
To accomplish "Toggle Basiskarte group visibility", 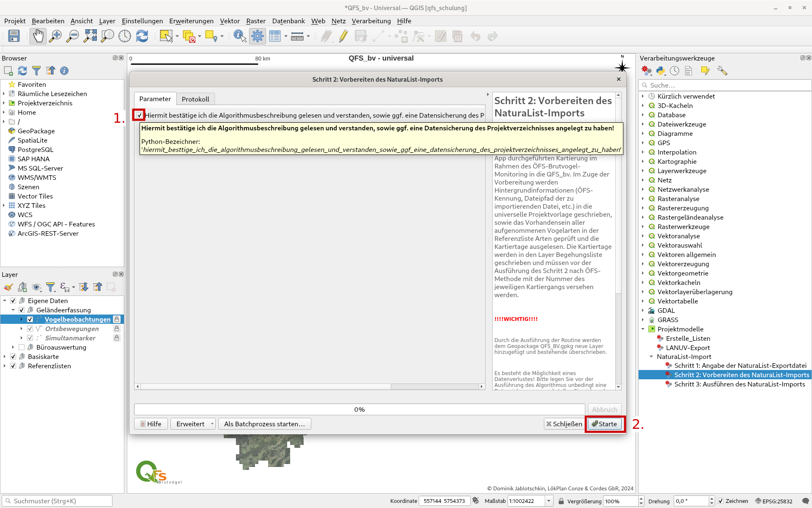I will click(13, 356).
